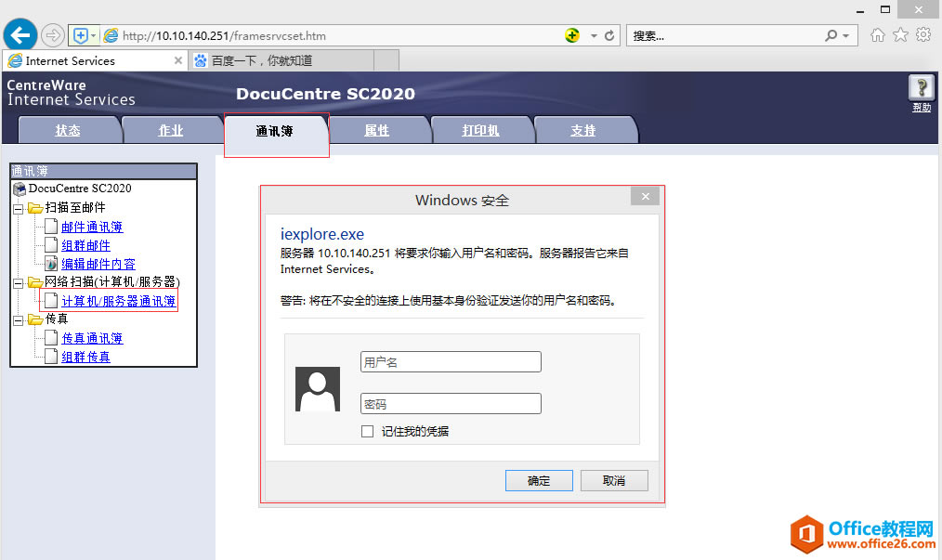Click the refresh page icon

point(609,35)
